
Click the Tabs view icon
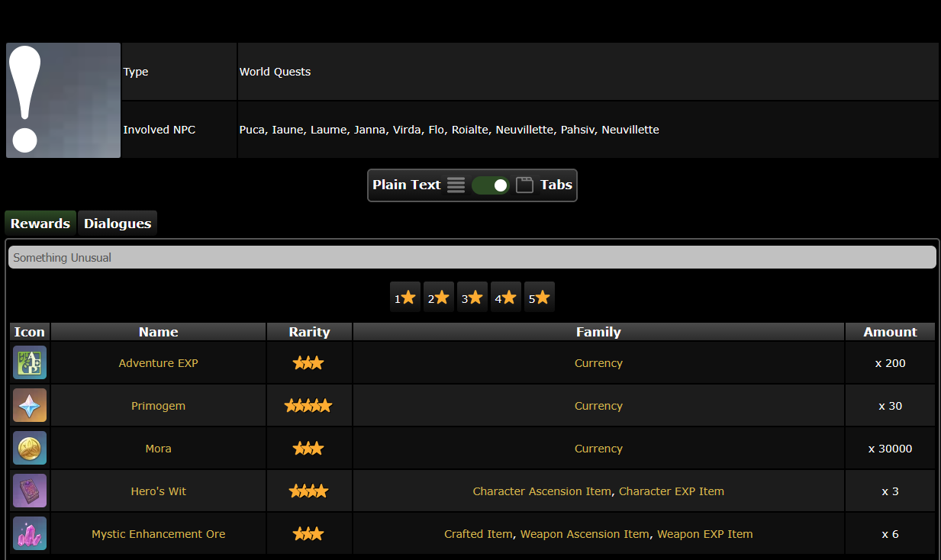pyautogui.click(x=524, y=185)
